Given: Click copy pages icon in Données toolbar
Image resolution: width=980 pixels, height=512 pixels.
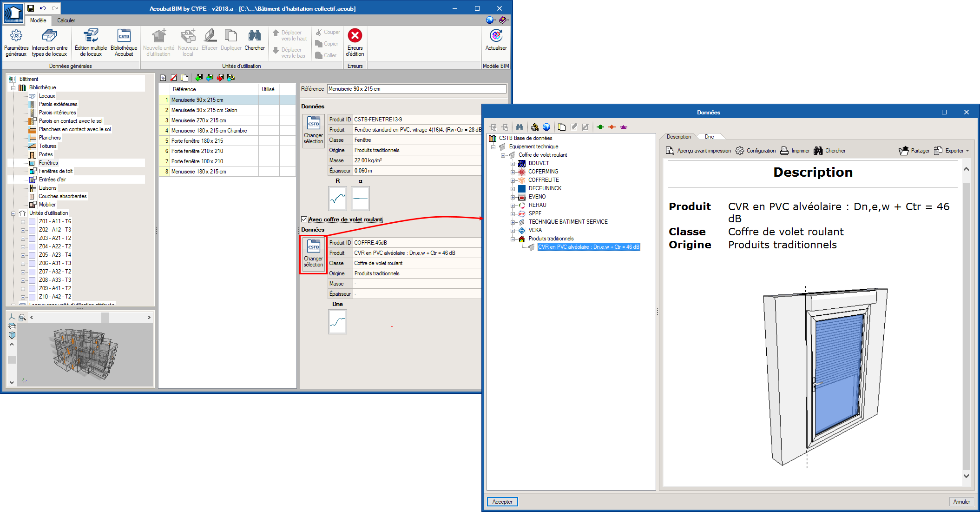Looking at the screenshot, I should coord(562,127).
